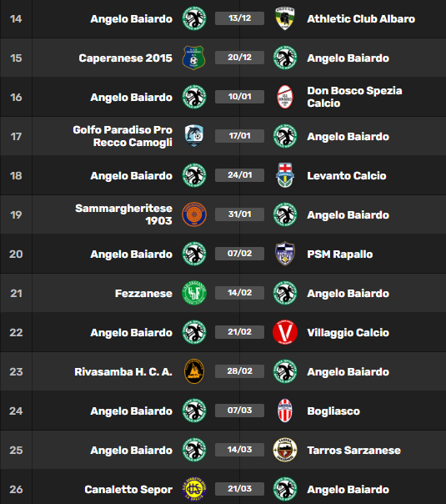
Task: Click the Athletic Club Albaro crest
Action: point(285,18)
